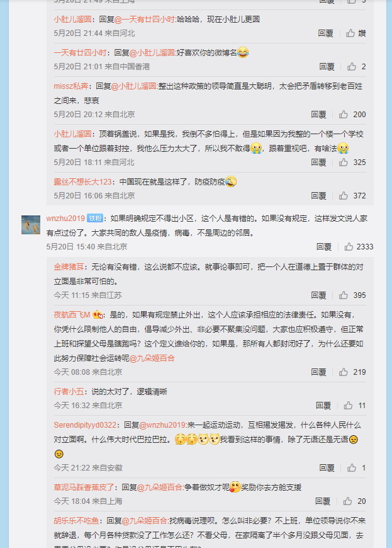
Task: Reply to wnzhu2019's main comment
Action: tap(323, 247)
